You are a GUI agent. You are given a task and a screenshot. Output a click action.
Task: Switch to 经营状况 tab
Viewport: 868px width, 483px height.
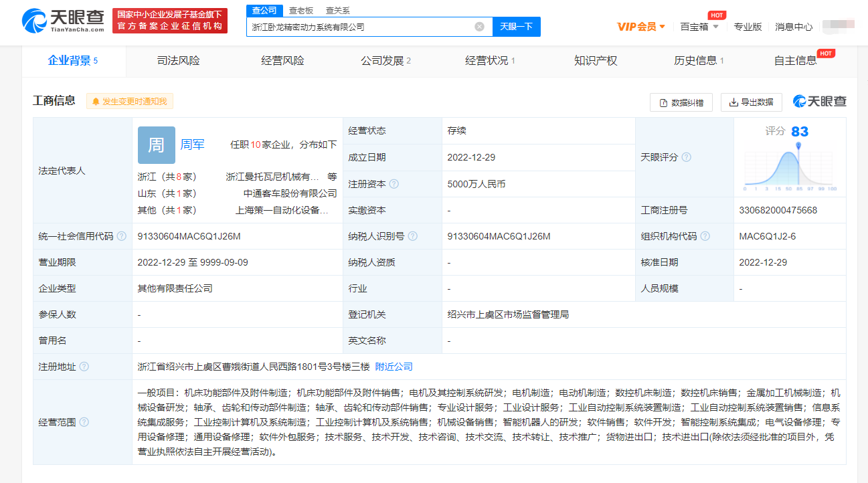tap(490, 61)
